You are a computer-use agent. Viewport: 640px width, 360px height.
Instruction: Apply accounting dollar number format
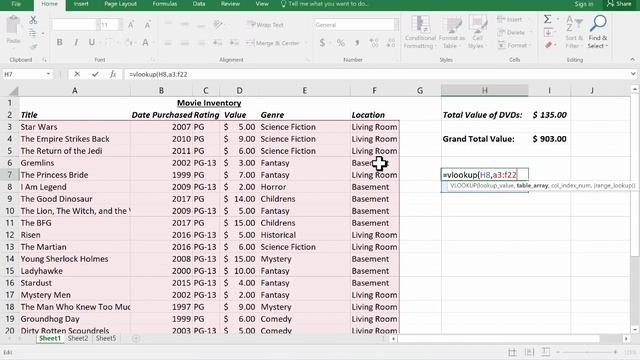click(x=322, y=42)
